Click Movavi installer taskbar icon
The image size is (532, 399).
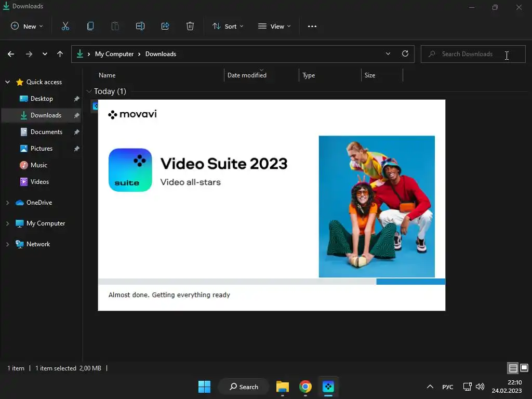328,387
